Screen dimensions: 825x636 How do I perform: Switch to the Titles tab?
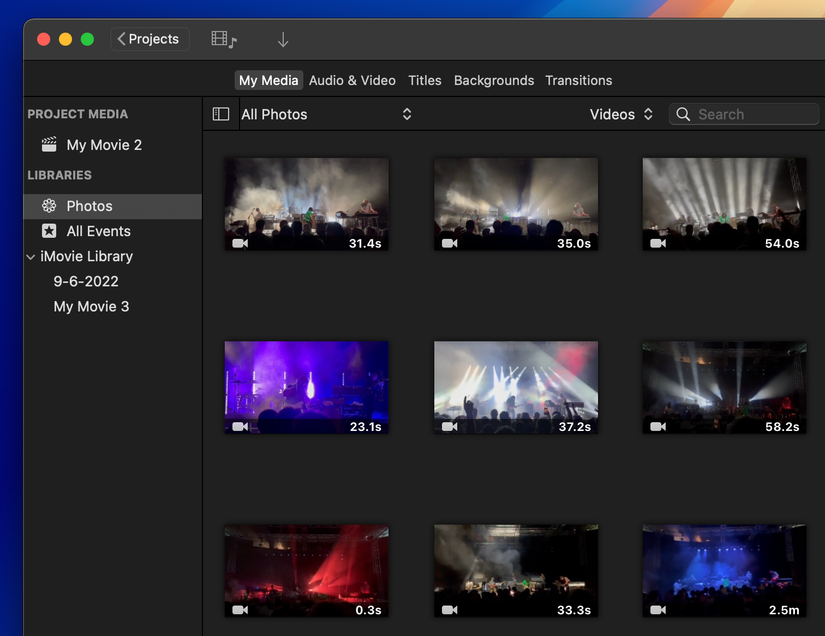pos(424,80)
